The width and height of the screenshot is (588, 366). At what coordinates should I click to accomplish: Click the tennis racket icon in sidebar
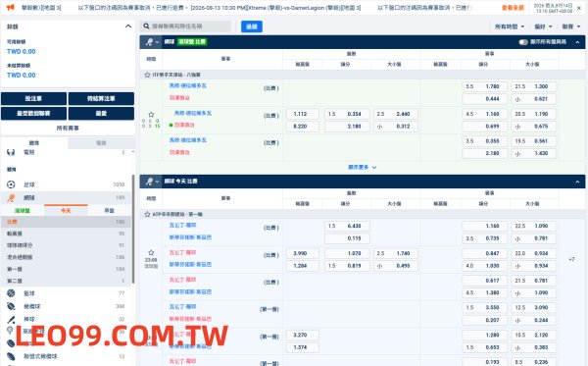coord(11,197)
